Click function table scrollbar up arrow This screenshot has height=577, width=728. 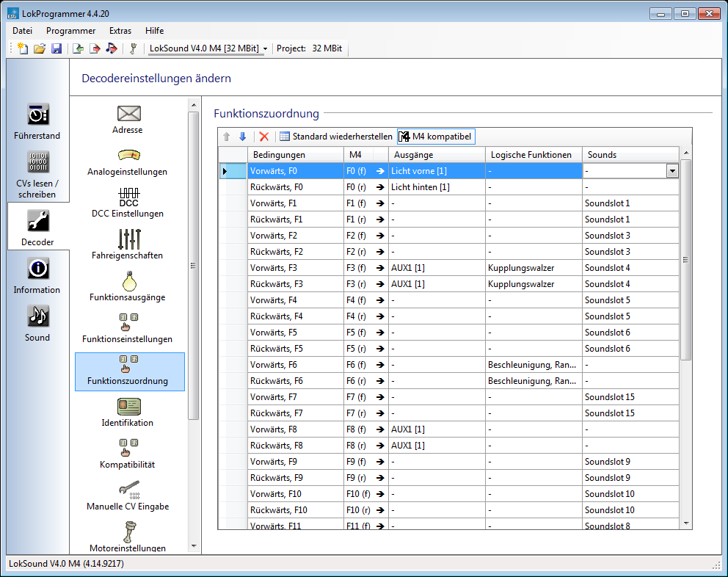coord(686,153)
